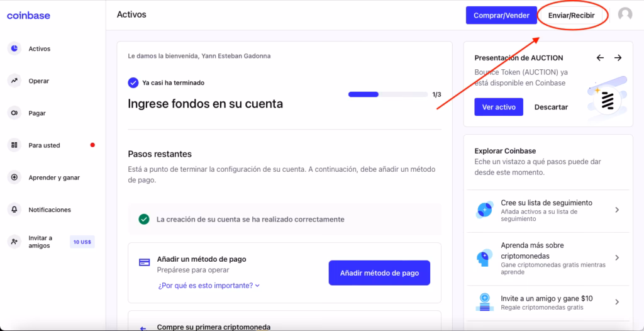Click the Pagar icon in sidebar

point(14,113)
